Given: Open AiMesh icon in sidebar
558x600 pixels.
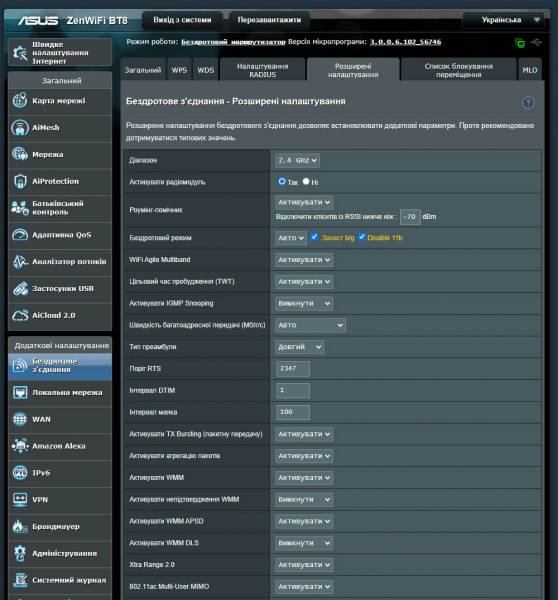Looking at the screenshot, I should click(x=20, y=127).
